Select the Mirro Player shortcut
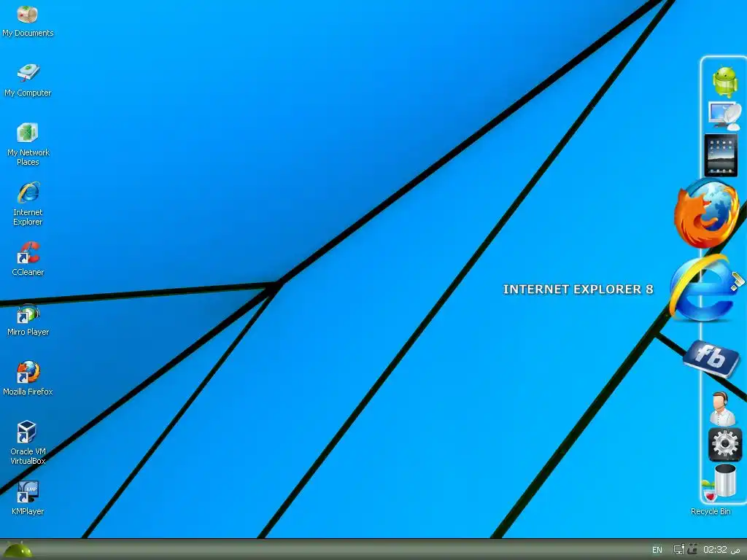 [28, 319]
